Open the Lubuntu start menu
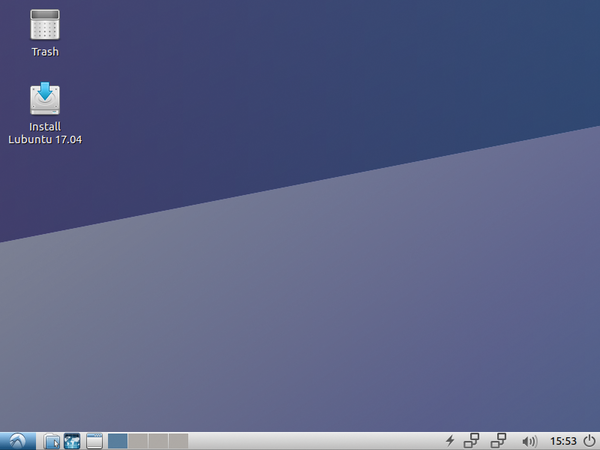This screenshot has width=600, height=450. pyautogui.click(x=18, y=441)
